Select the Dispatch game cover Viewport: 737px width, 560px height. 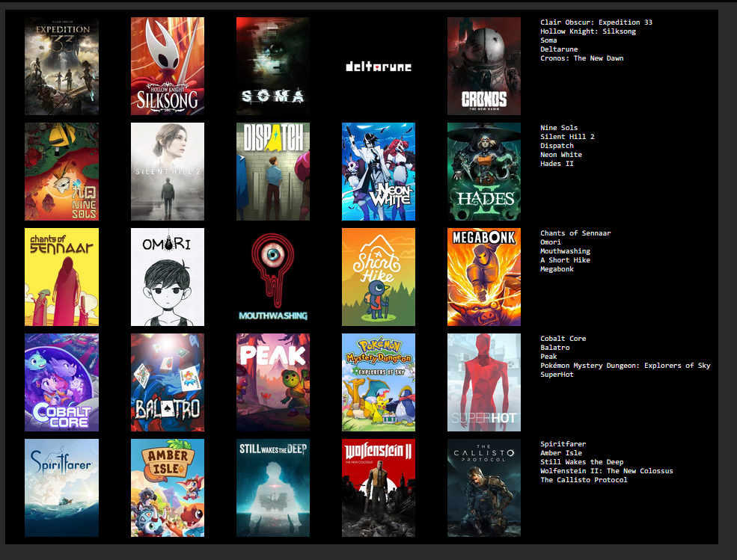pyautogui.click(x=273, y=172)
